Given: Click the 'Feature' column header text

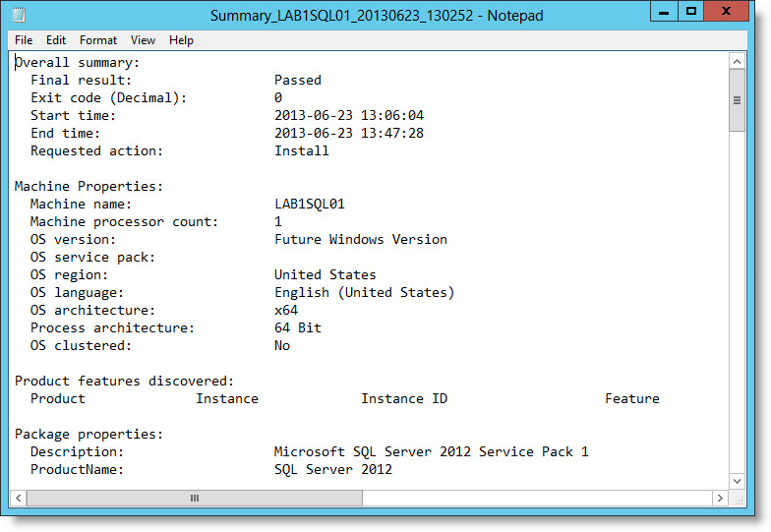Looking at the screenshot, I should [x=631, y=399].
